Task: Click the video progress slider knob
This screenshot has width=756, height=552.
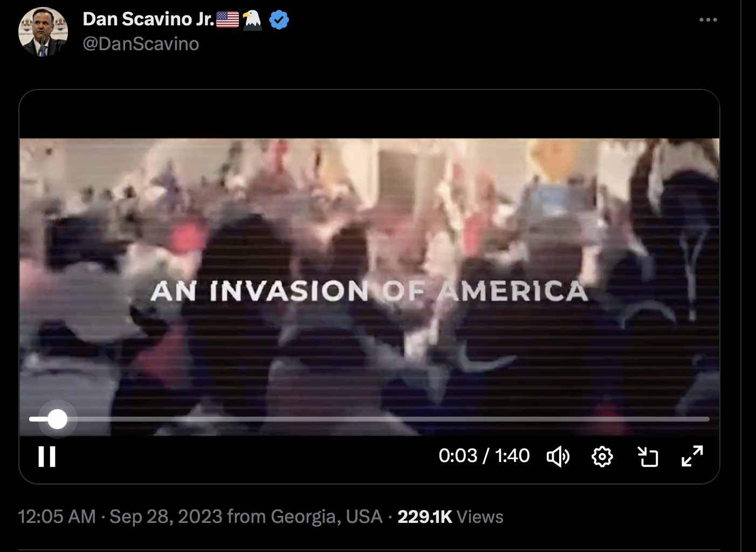Action: (x=57, y=419)
